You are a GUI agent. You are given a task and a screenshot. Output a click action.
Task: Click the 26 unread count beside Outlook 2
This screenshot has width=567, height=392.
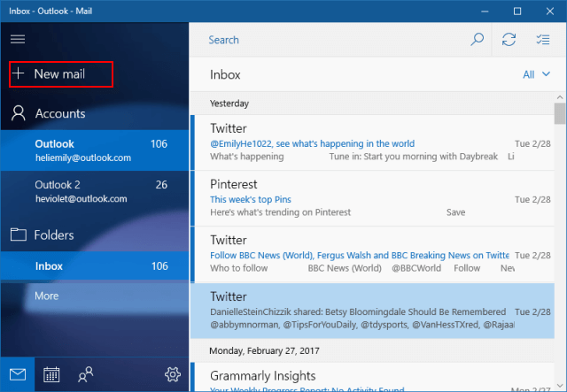pos(161,185)
